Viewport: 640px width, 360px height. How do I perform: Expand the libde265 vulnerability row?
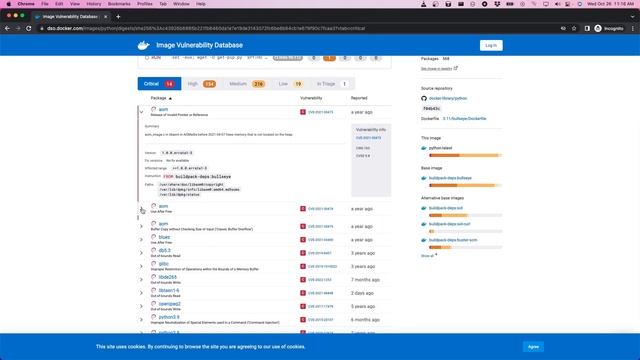click(142, 280)
